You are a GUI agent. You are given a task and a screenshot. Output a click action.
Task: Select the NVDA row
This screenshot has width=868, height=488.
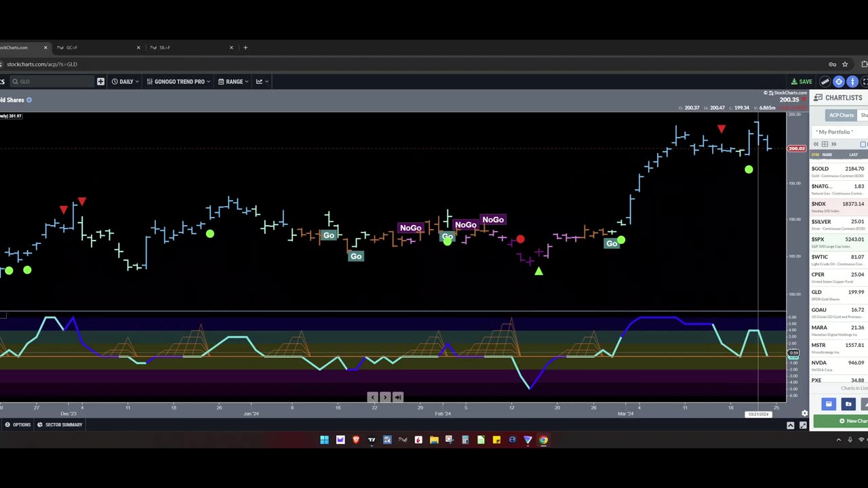click(839, 365)
